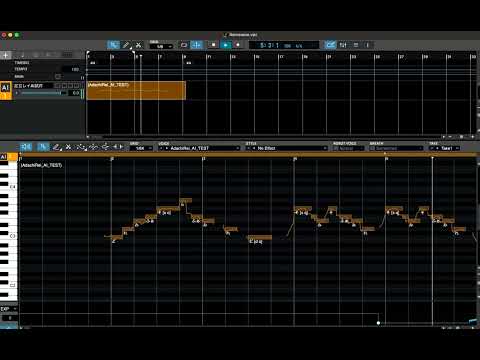Select the arrow tool in editor toolbar
Image resolution: width=480 pixels, height=360 pixels.
[43, 147]
